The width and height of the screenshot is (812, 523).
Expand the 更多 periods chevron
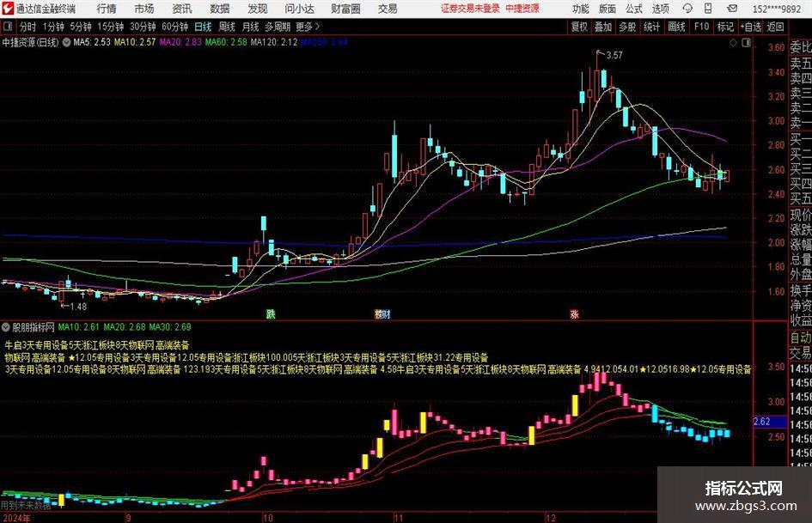(317, 27)
